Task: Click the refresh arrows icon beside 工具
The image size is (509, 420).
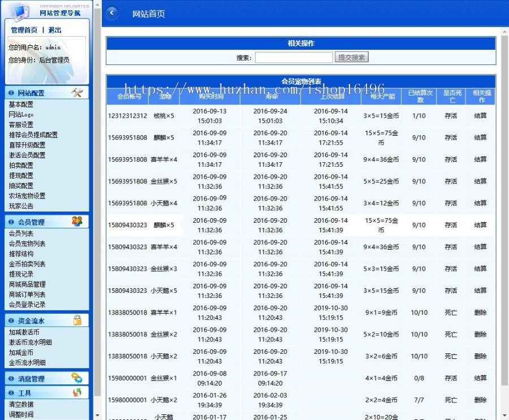Action: click(x=77, y=393)
